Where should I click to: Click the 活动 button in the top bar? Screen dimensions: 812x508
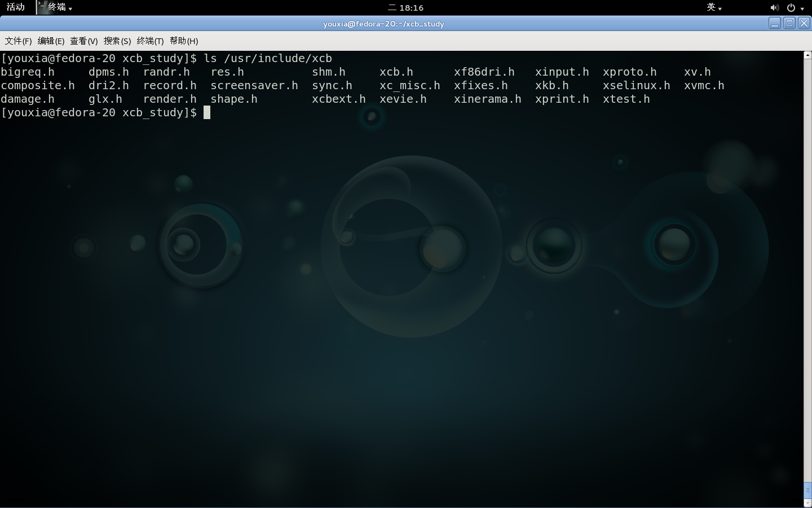15,7
